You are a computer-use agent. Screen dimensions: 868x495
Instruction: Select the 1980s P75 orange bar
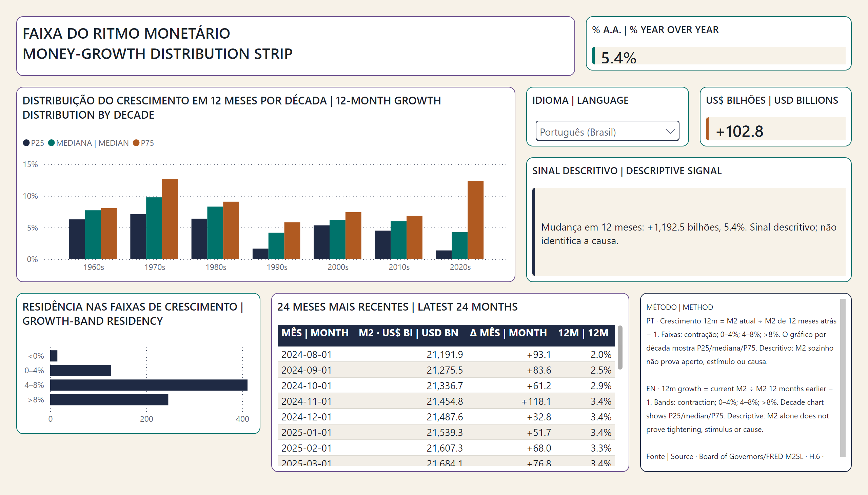(x=231, y=231)
